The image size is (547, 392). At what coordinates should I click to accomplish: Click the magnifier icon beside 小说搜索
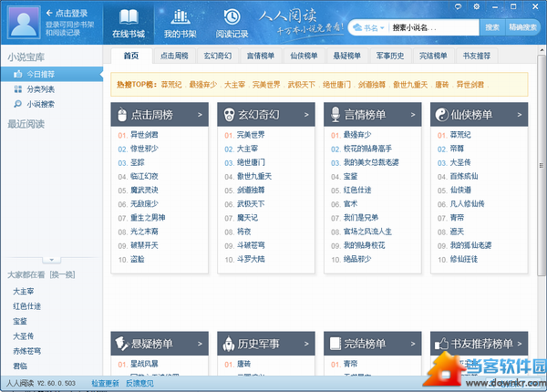point(17,104)
